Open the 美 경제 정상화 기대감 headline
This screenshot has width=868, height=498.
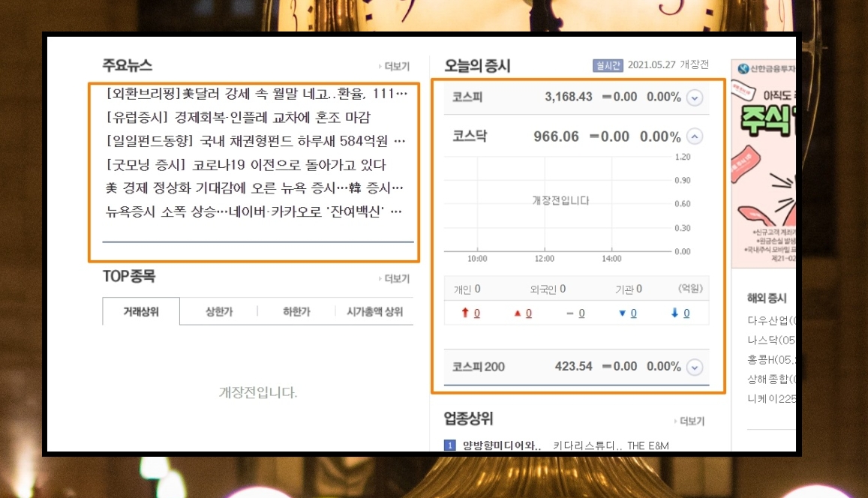[x=254, y=188]
